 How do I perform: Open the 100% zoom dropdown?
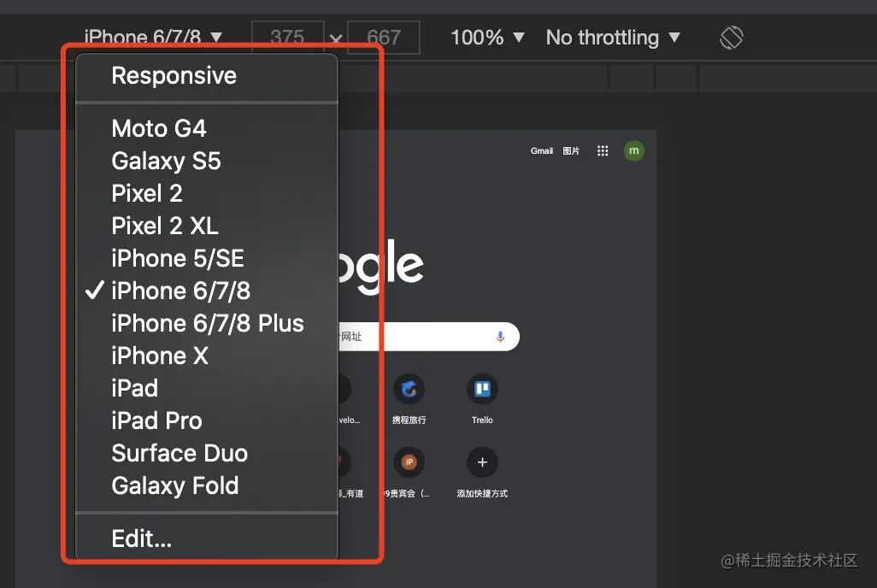(487, 38)
